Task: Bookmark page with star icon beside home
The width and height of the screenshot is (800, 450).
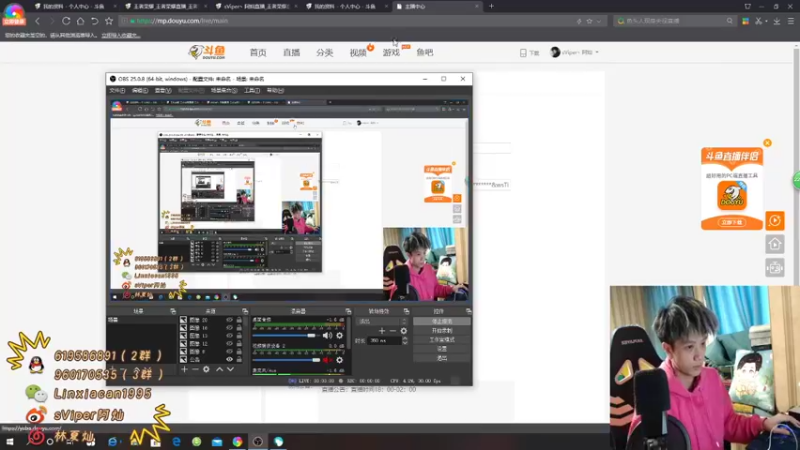Action: [109, 21]
